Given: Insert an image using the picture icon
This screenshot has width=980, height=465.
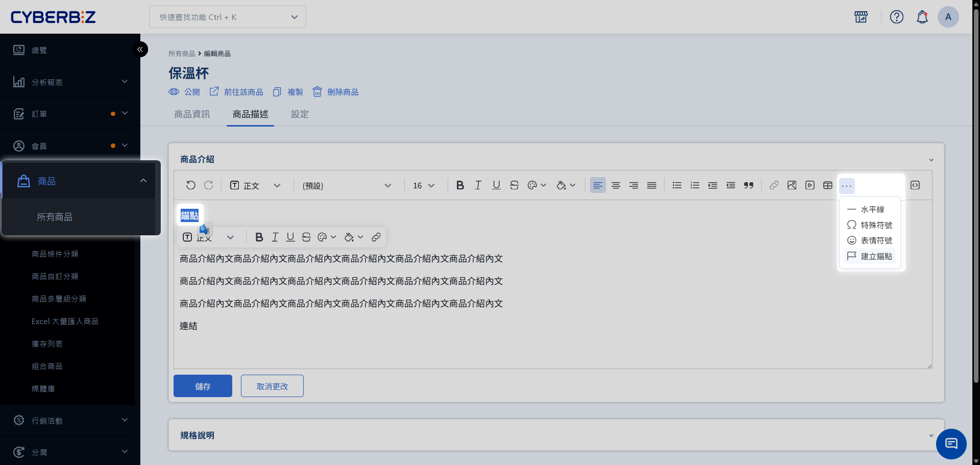Looking at the screenshot, I should pos(792,185).
